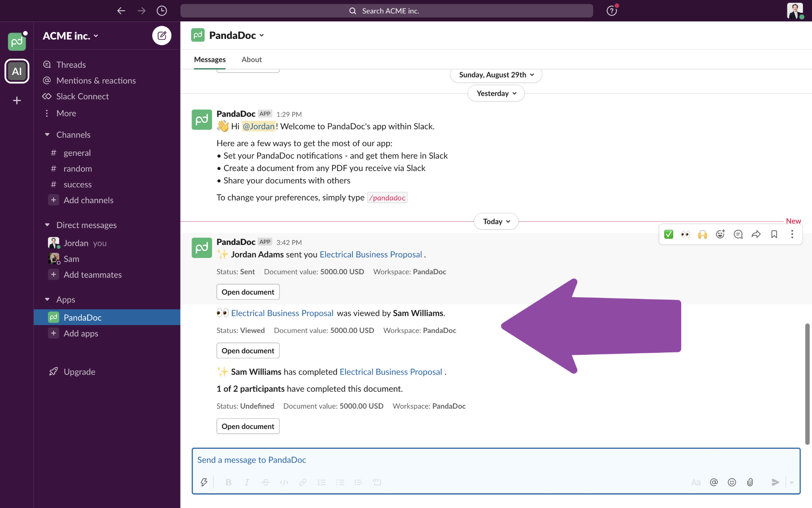Send the message with the arrow icon
This screenshot has height=508, width=812.
pyautogui.click(x=775, y=482)
